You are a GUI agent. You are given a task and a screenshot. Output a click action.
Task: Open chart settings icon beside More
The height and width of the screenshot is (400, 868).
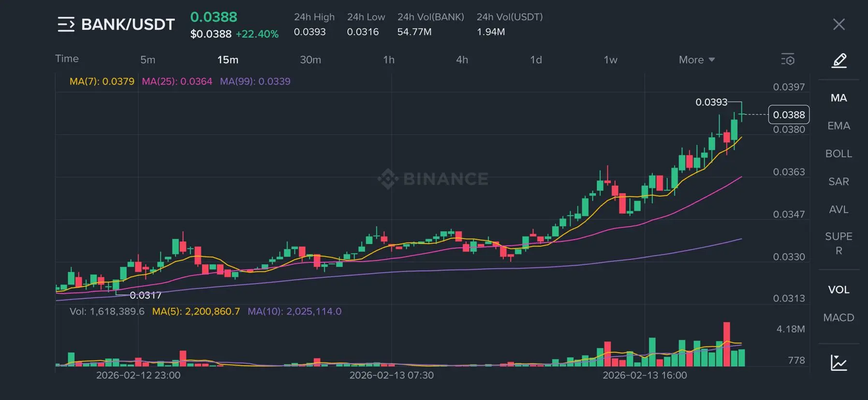tap(788, 60)
